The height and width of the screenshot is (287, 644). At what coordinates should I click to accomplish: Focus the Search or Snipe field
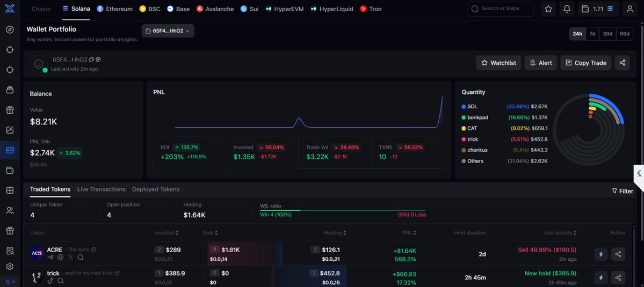tap(500, 9)
